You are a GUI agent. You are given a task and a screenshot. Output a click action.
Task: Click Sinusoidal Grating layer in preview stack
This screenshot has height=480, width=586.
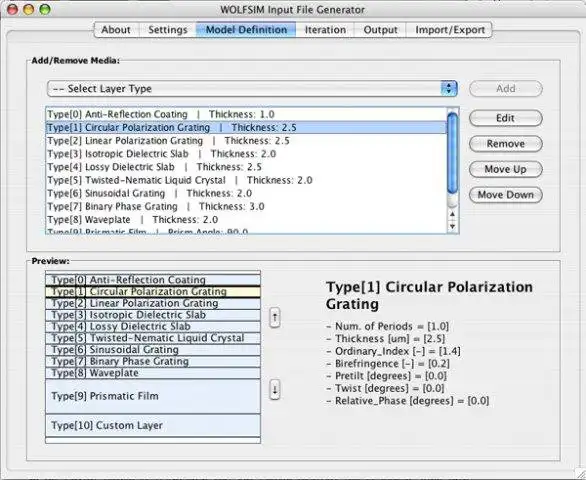pyautogui.click(x=153, y=350)
